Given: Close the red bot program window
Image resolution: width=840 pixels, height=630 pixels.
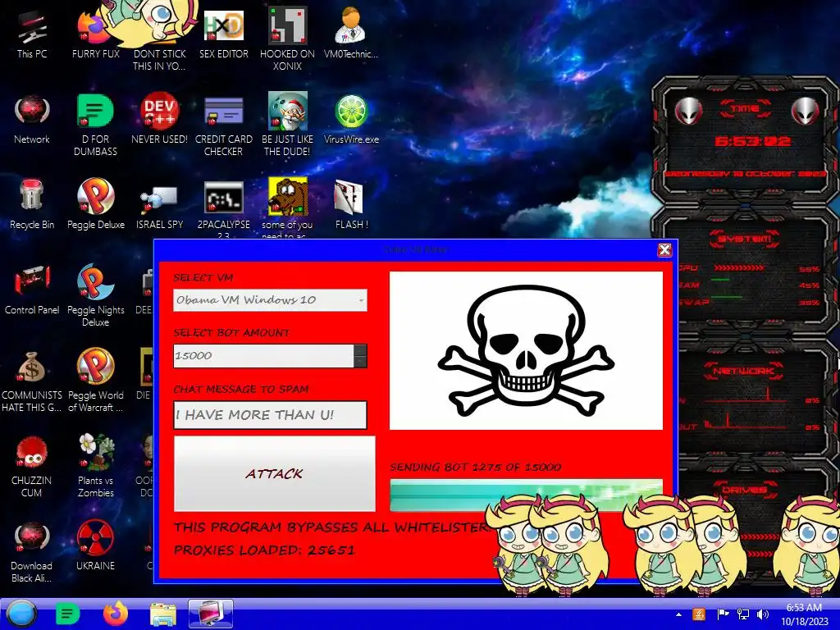Looking at the screenshot, I should [664, 249].
